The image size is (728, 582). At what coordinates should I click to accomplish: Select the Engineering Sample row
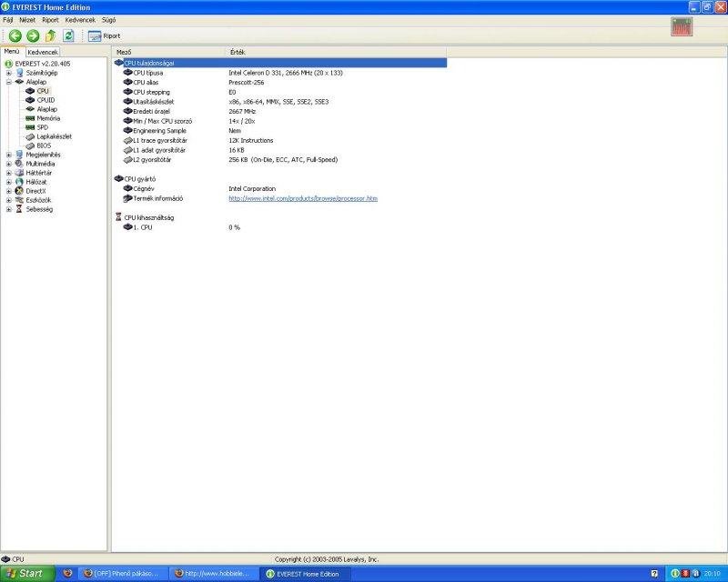pos(280,131)
